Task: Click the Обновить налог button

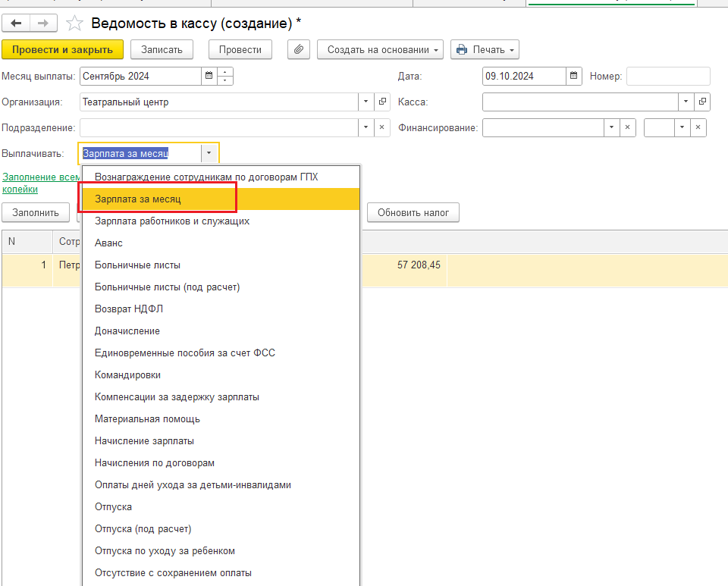Action: click(413, 212)
